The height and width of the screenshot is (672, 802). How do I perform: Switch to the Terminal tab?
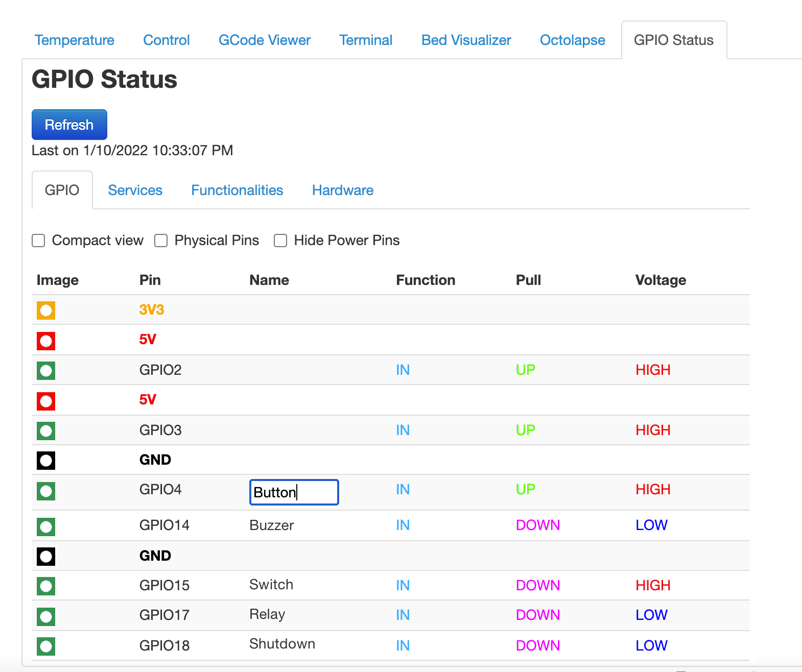(366, 40)
